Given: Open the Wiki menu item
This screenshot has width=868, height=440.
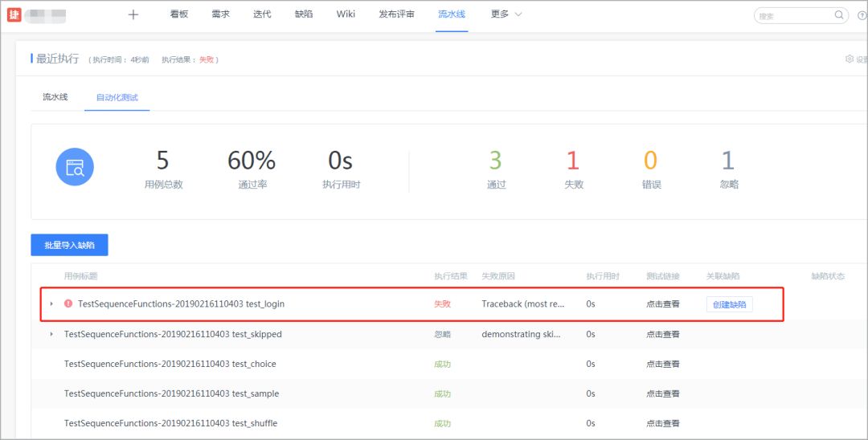Looking at the screenshot, I should pyautogui.click(x=346, y=14).
